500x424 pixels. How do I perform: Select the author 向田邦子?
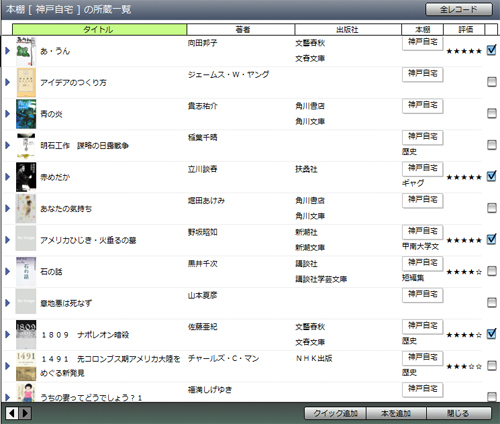click(x=202, y=43)
